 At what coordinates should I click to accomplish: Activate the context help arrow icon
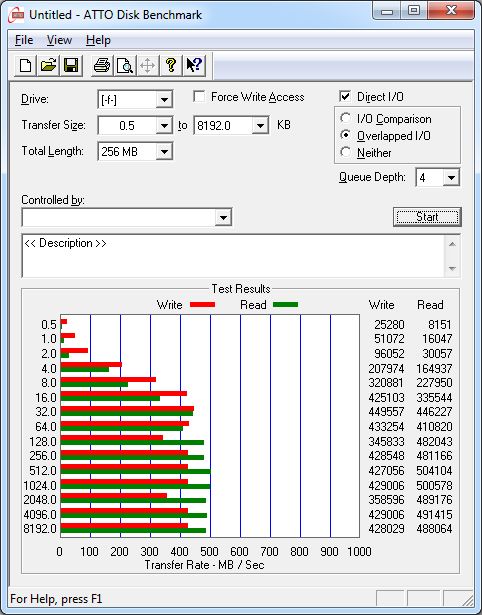tap(194, 66)
